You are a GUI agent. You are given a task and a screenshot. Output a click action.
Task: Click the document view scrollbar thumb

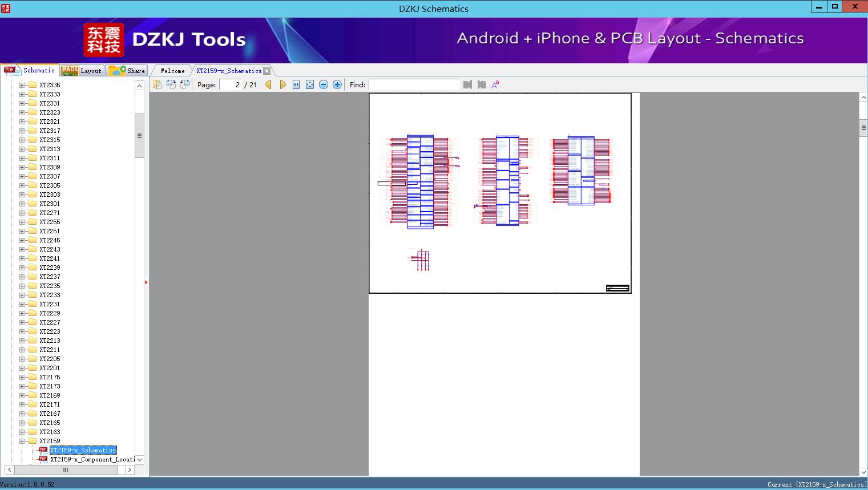coord(863,128)
